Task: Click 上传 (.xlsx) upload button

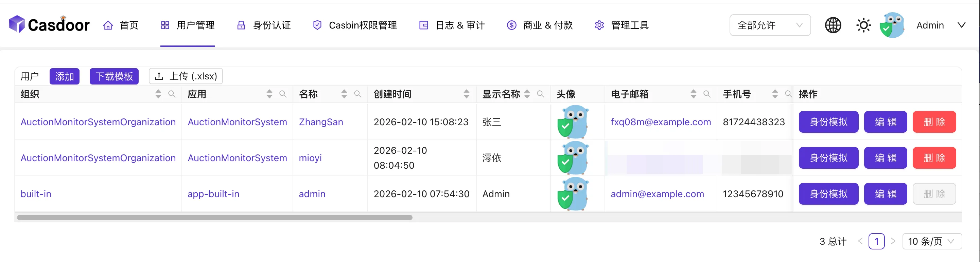Action: tap(186, 76)
